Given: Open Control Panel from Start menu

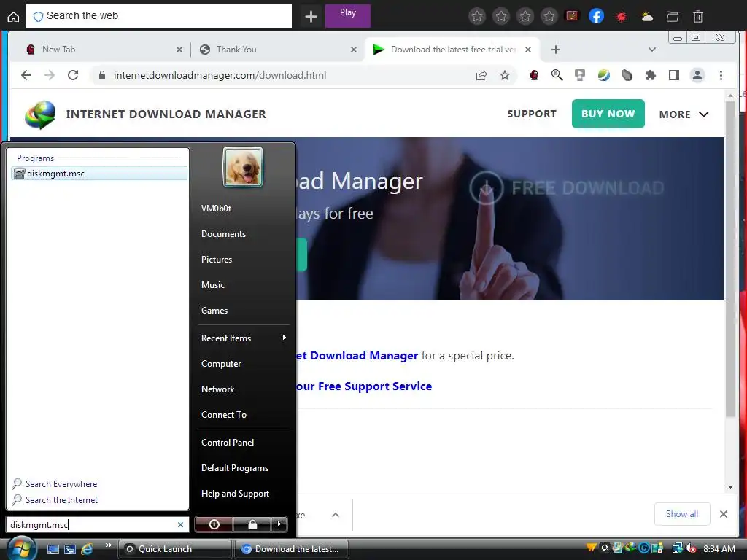Looking at the screenshot, I should pyautogui.click(x=228, y=443).
